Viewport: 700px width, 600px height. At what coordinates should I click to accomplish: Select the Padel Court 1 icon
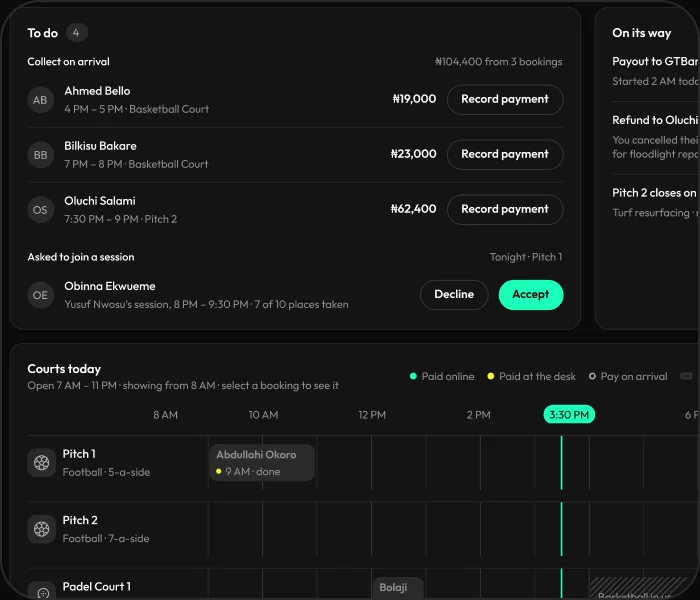pyautogui.click(x=43, y=592)
